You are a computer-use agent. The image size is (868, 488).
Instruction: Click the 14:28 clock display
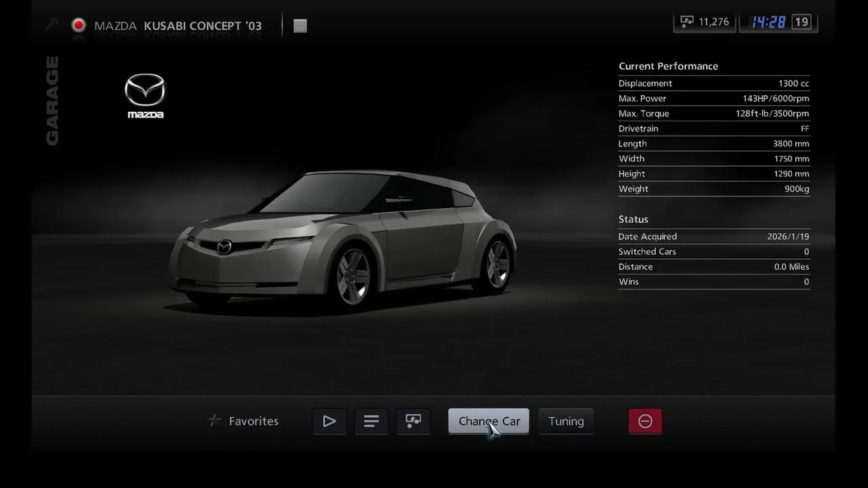coord(768,22)
